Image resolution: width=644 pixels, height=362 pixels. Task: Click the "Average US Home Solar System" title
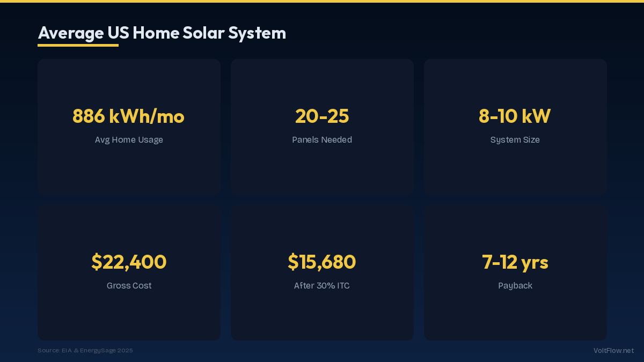162,33
